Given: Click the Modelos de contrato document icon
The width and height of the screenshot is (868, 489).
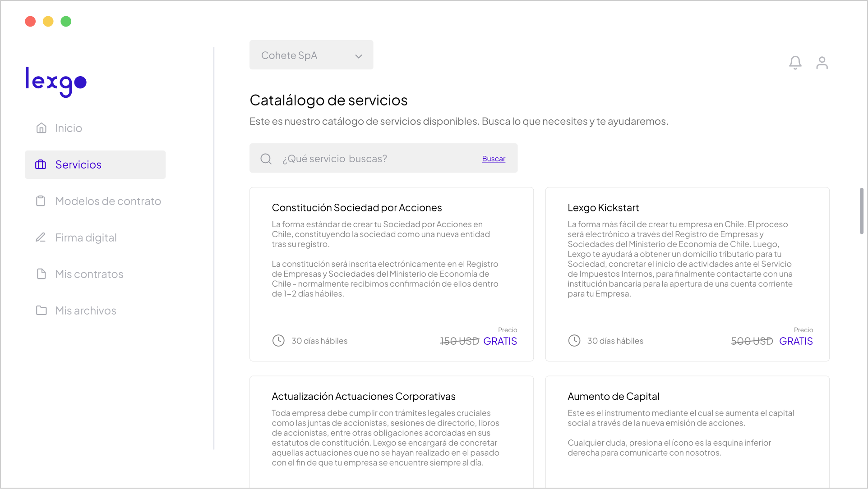Looking at the screenshot, I should click(x=42, y=201).
